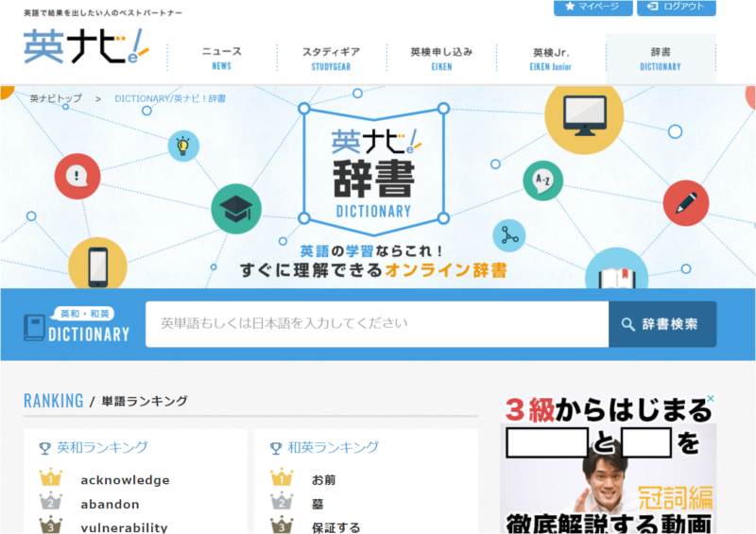Click silver crown next to abandon
Screen dimensions: 756x534
coord(51,501)
